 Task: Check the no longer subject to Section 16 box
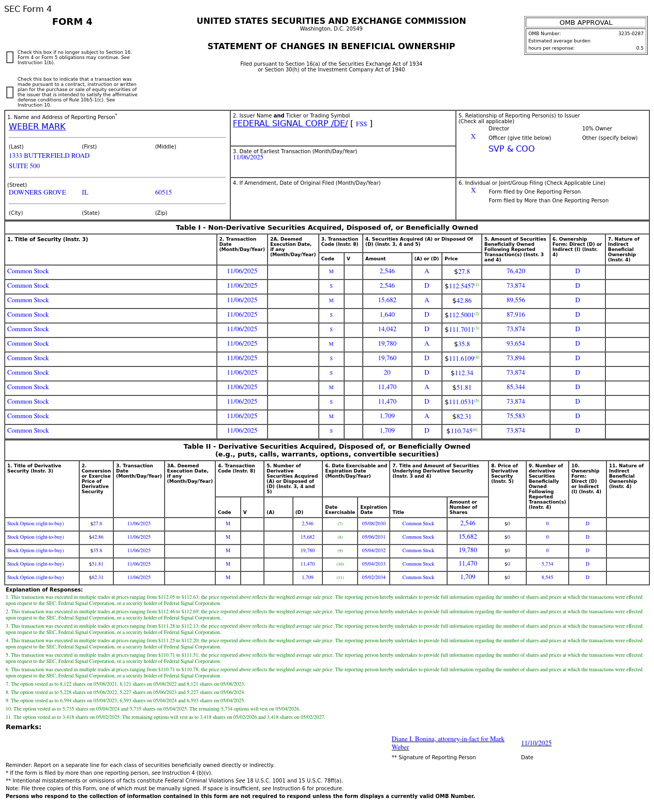coord(10,57)
